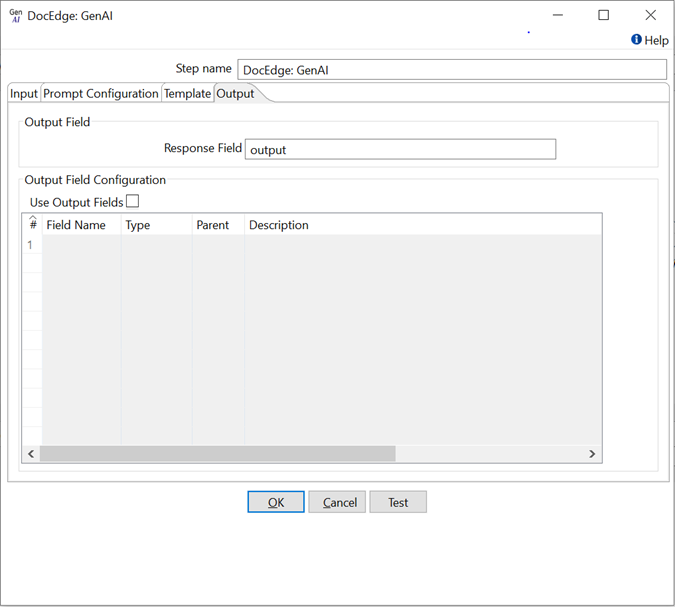
Task: Enable the Use Output Fields checkbox
Action: coord(133,202)
